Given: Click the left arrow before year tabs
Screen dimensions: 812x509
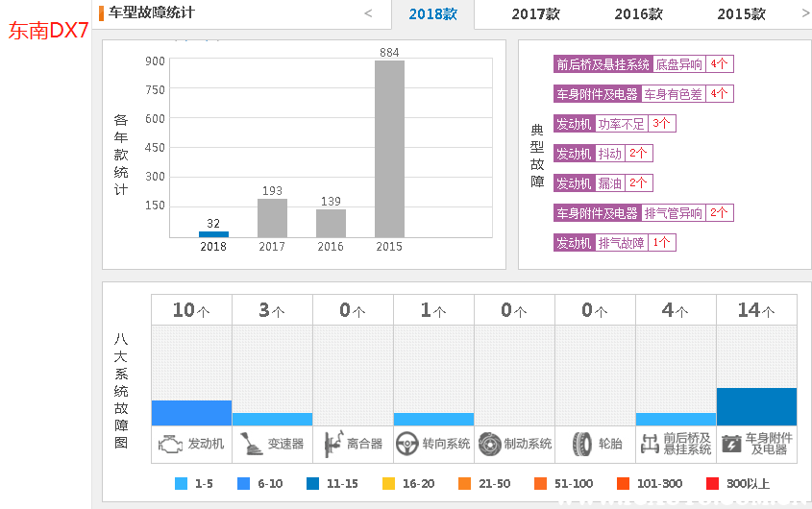Looking at the screenshot, I should [x=368, y=13].
